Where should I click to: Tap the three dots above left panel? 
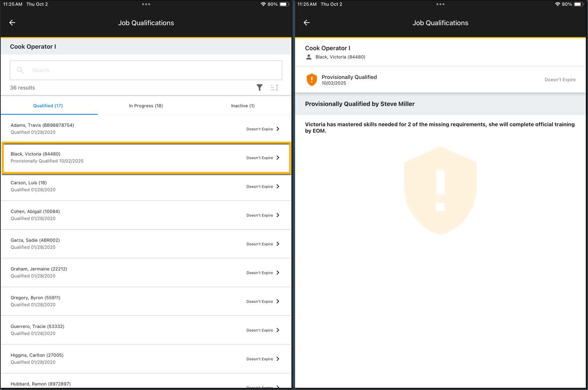146,4
